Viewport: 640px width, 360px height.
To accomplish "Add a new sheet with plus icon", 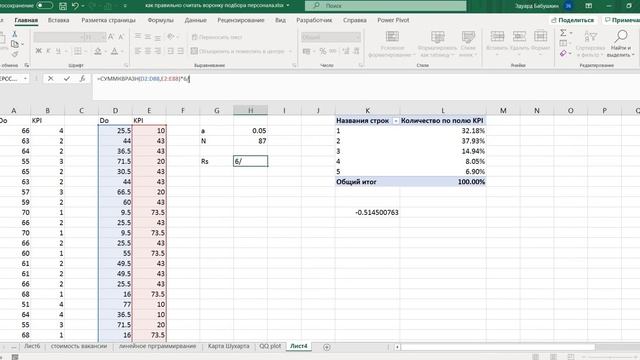I will 327,347.
